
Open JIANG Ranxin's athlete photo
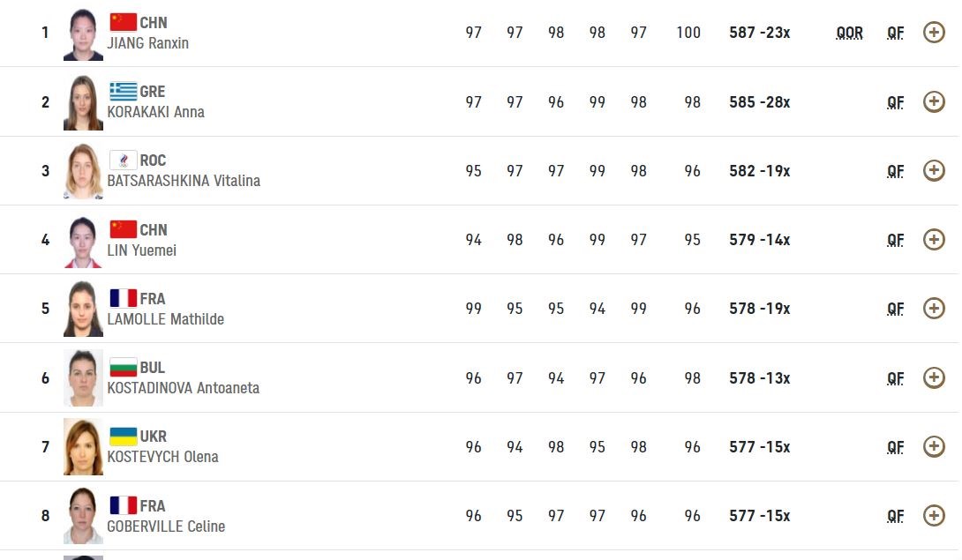pyautogui.click(x=83, y=34)
